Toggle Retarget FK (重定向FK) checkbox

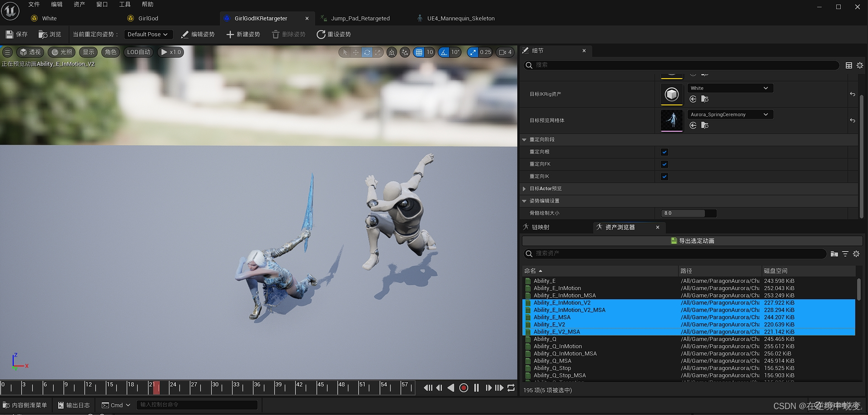coord(665,164)
